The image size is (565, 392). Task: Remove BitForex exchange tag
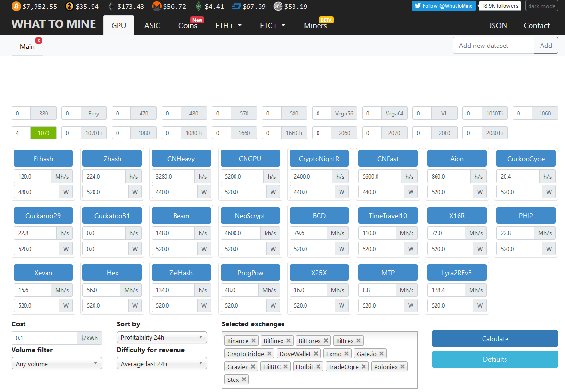click(x=326, y=341)
